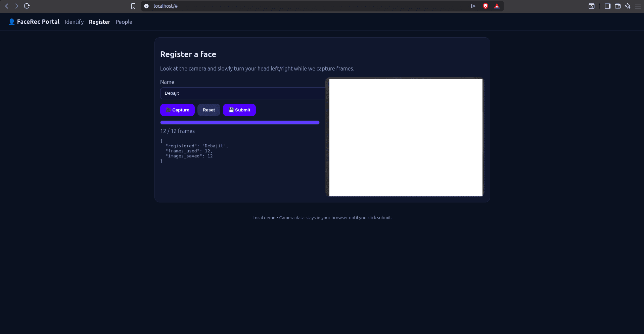644x334 pixels.
Task: Open the browser hamburger menu
Action: (638, 6)
